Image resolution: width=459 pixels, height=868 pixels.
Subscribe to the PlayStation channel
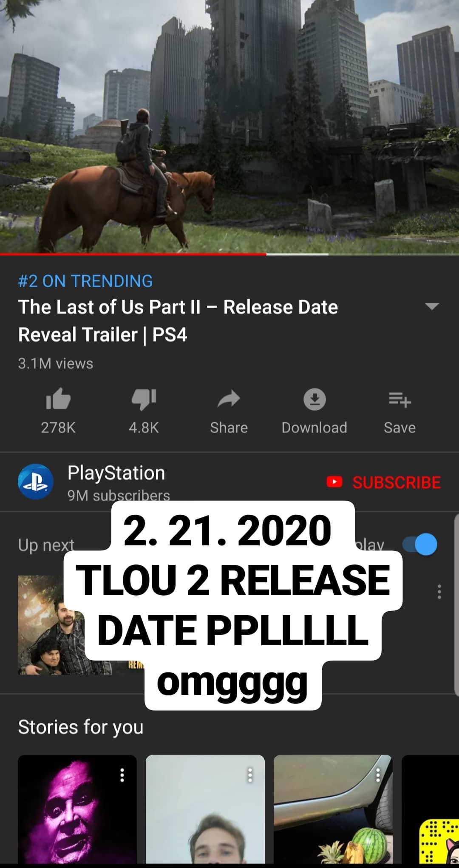click(384, 482)
